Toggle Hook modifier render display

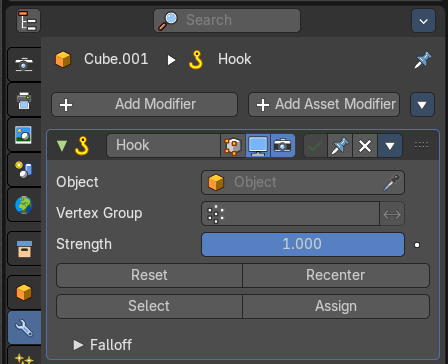point(283,146)
